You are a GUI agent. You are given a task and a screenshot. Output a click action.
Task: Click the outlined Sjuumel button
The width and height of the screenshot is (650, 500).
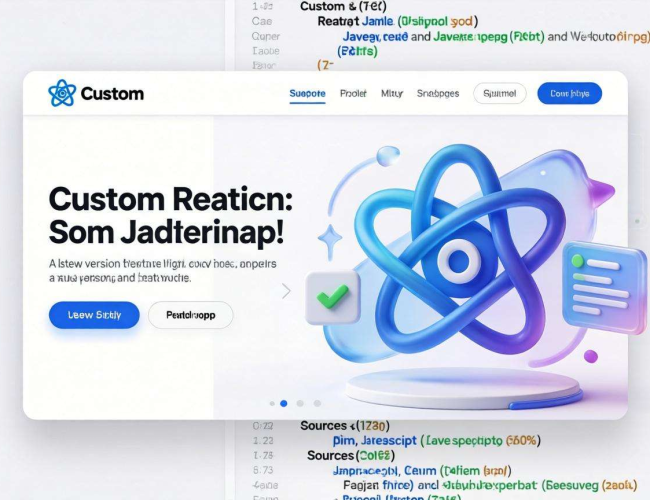coord(500,93)
